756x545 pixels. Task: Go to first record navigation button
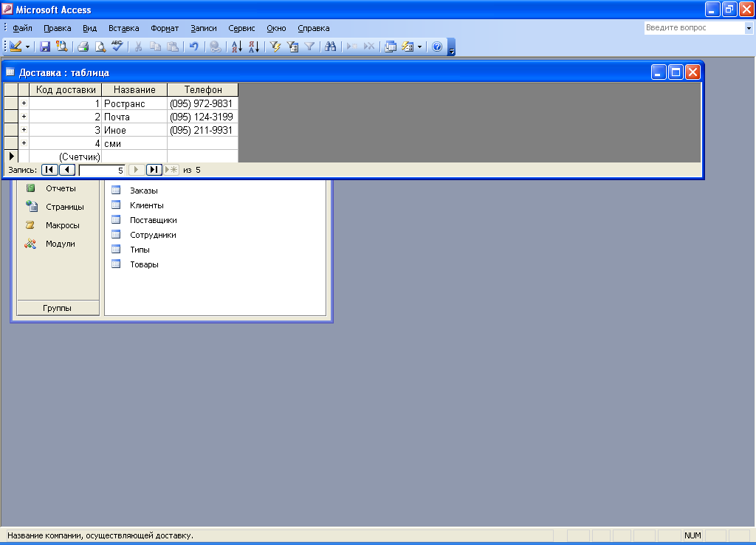pyautogui.click(x=49, y=170)
